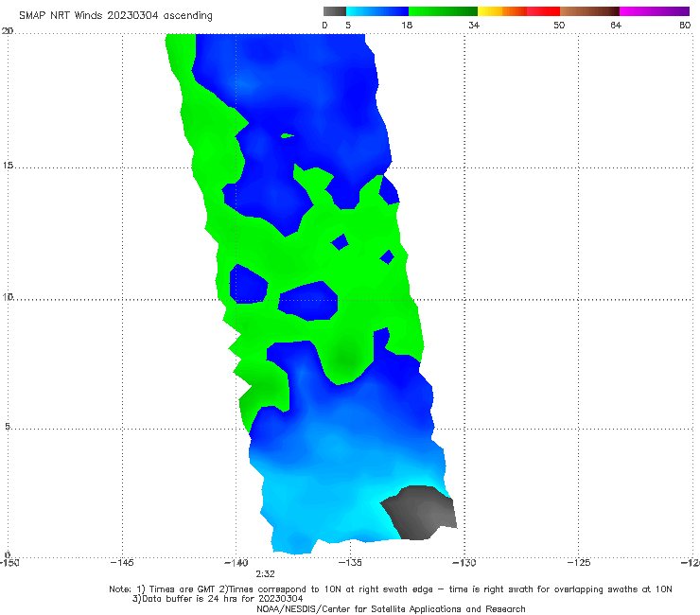
Task: Click the magenta-purple segment of the color scale
Action: click(655, 11)
